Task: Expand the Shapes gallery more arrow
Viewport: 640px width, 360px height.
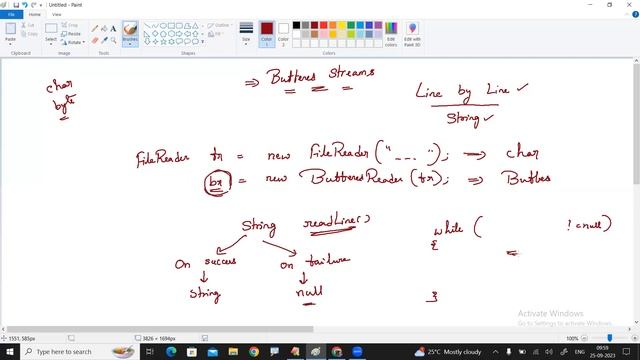Action: pos(203,42)
